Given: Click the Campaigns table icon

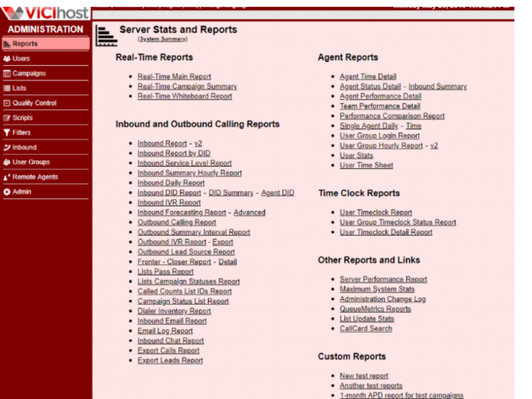Looking at the screenshot, I should click(7, 73).
